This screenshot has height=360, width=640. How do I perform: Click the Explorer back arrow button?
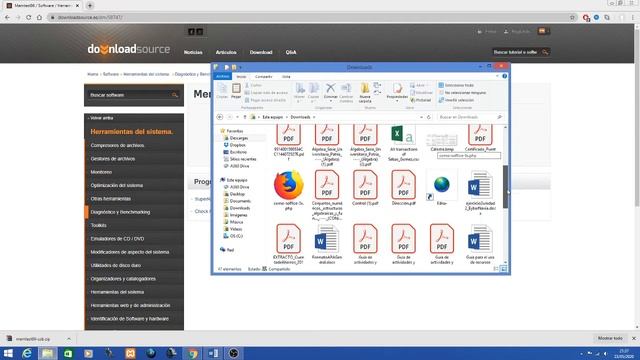220,117
